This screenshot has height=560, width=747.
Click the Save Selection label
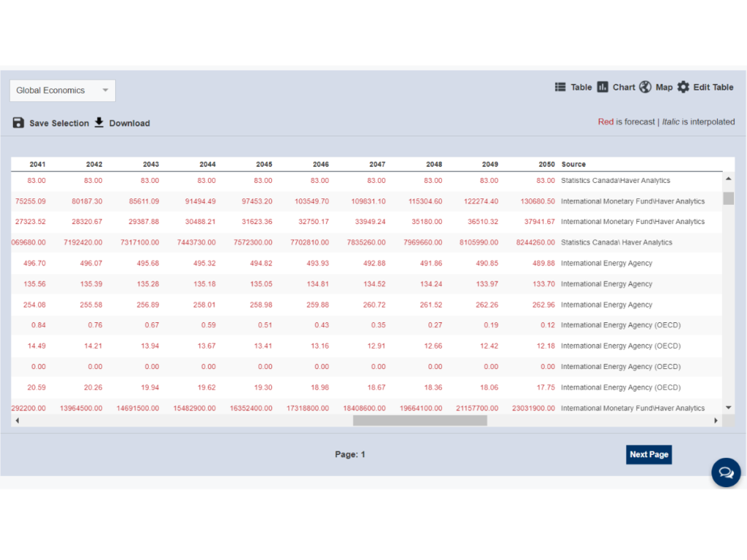point(59,123)
